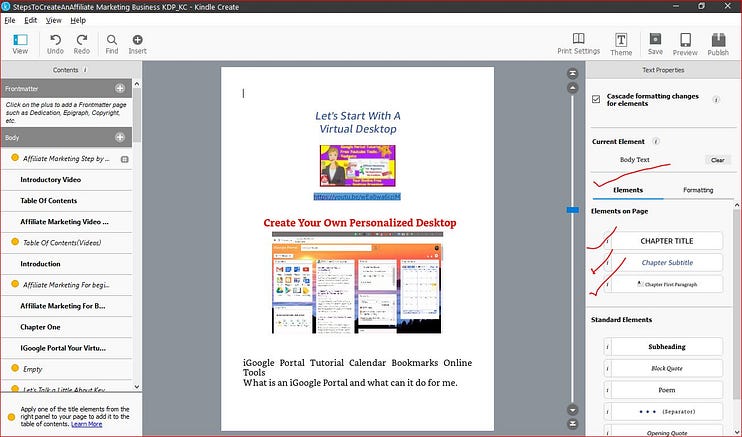Select Affiliate Marketing For begi... entry
Screen dimensions: 742x437
click(x=66, y=285)
